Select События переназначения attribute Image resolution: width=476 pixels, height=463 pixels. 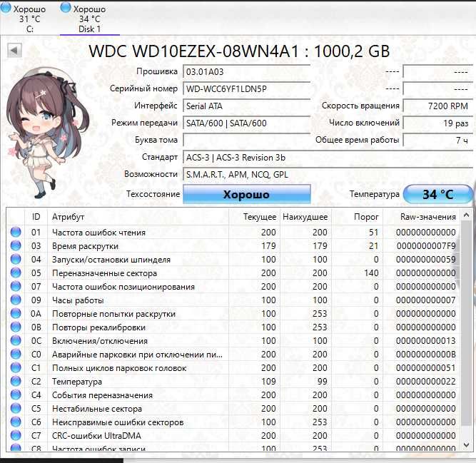(x=102, y=395)
